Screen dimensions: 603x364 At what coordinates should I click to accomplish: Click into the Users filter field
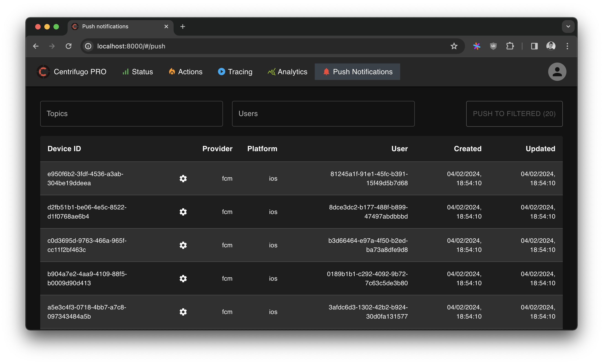pos(323,114)
